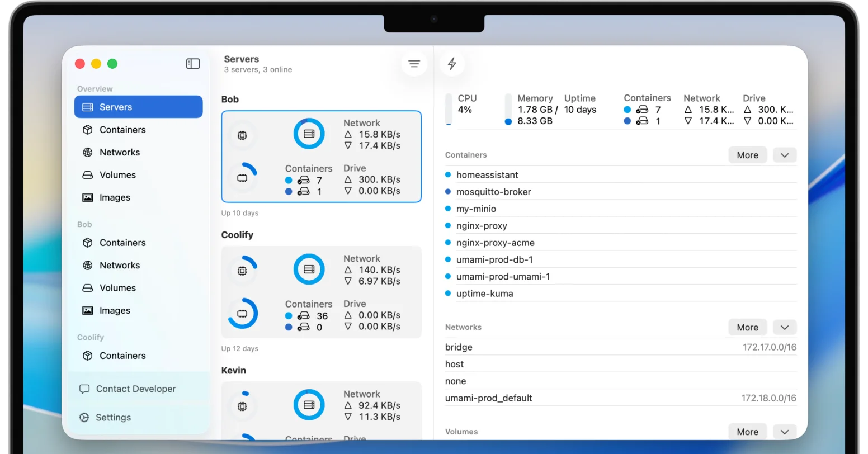The height and width of the screenshot is (454, 868).
Task: Click the Memory usage indicator bar
Action: pos(508,110)
